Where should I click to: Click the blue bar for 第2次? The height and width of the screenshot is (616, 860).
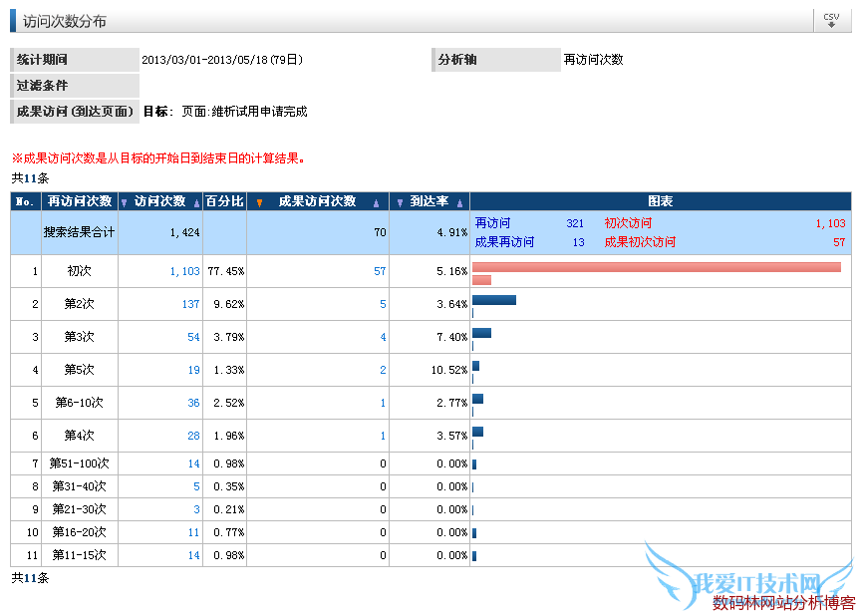[494, 300]
